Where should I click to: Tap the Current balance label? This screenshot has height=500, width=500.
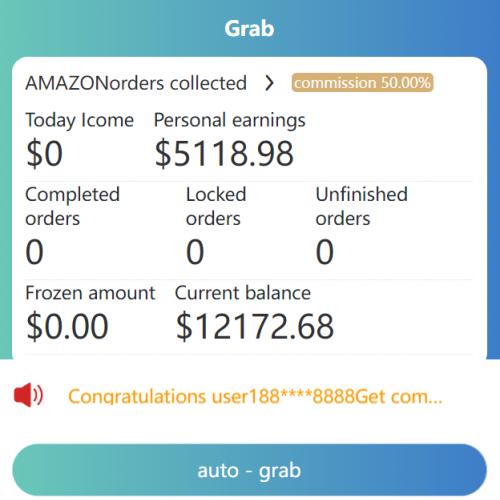(243, 293)
